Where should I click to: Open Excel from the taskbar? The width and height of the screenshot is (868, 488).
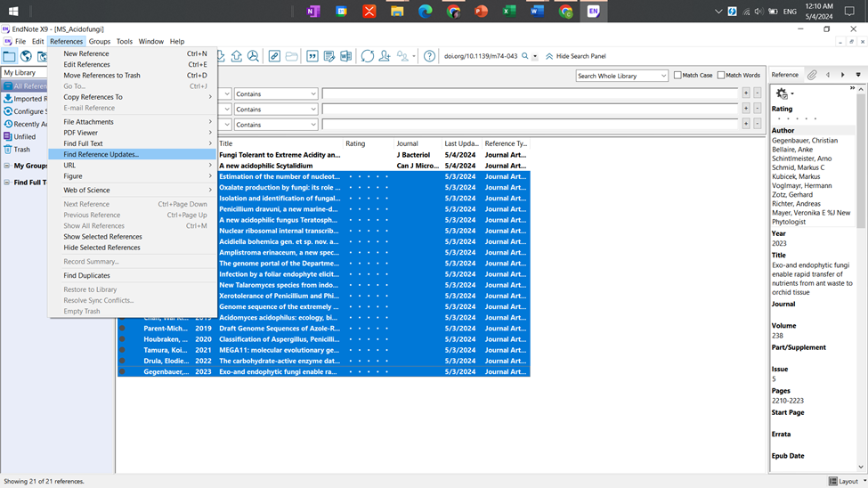(x=509, y=11)
